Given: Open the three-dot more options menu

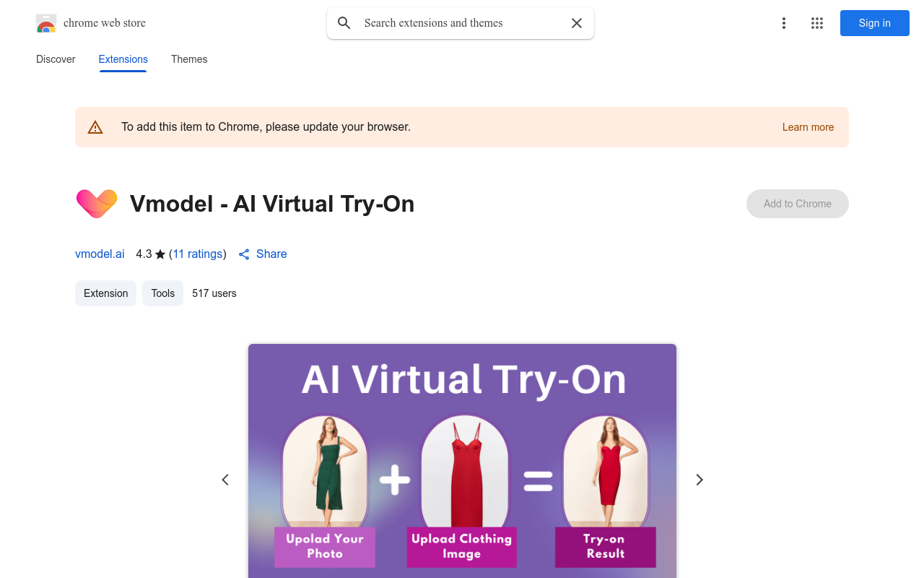Looking at the screenshot, I should coord(784,23).
